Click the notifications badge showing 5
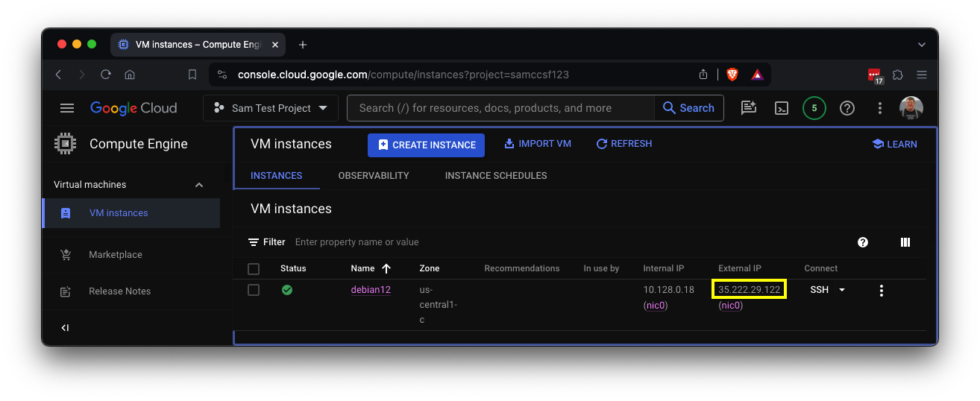The image size is (980, 401). (814, 108)
